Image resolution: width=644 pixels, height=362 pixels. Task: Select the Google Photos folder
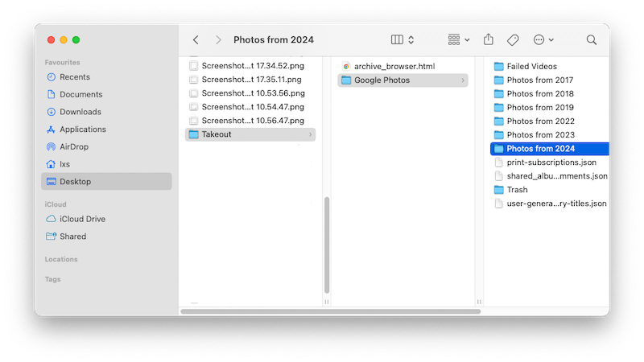pyautogui.click(x=402, y=80)
